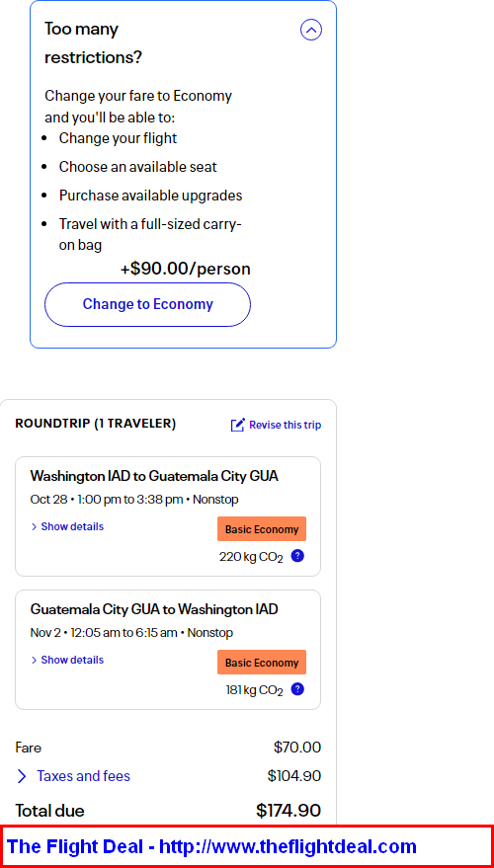
Task: Select the Guatemala City GUA to Washington IAD heading
Action: 154,609
